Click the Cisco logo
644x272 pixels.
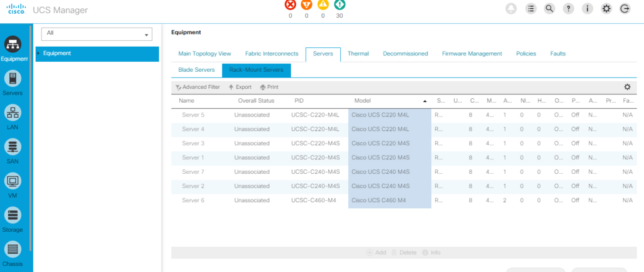coord(17,10)
